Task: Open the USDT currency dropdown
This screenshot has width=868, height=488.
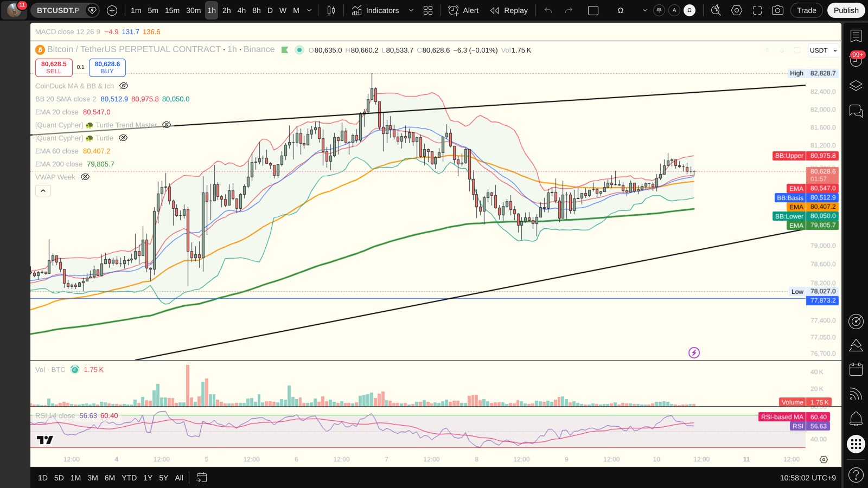Action: [823, 50]
